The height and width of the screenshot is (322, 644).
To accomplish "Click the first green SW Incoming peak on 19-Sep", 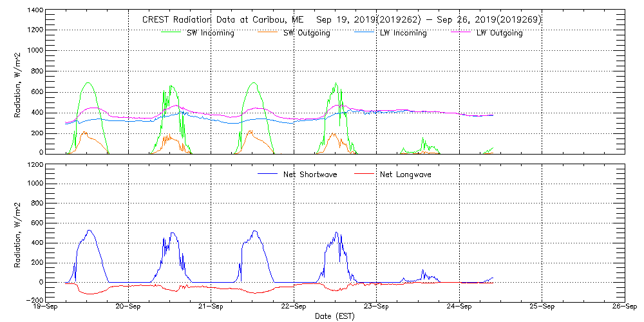I will coord(88,82).
